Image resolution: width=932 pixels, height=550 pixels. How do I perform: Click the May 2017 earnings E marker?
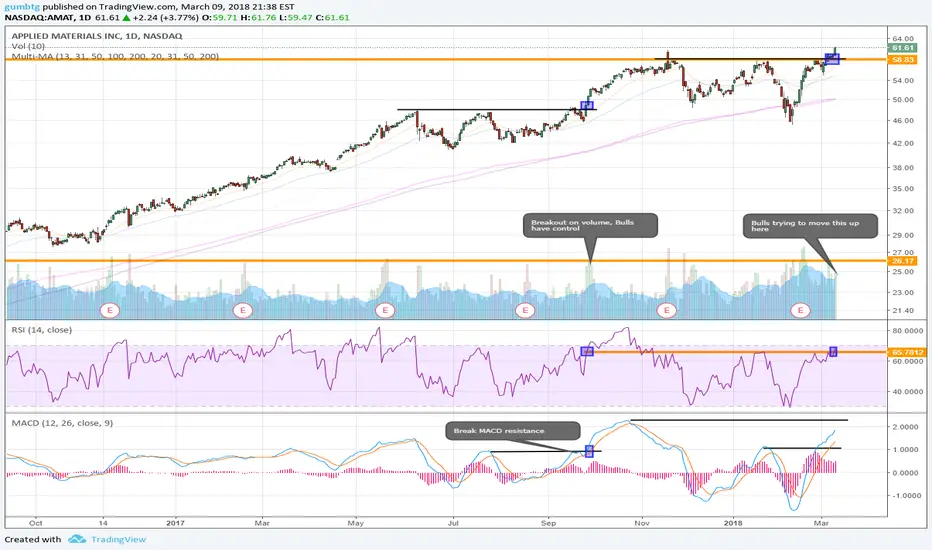[385, 310]
